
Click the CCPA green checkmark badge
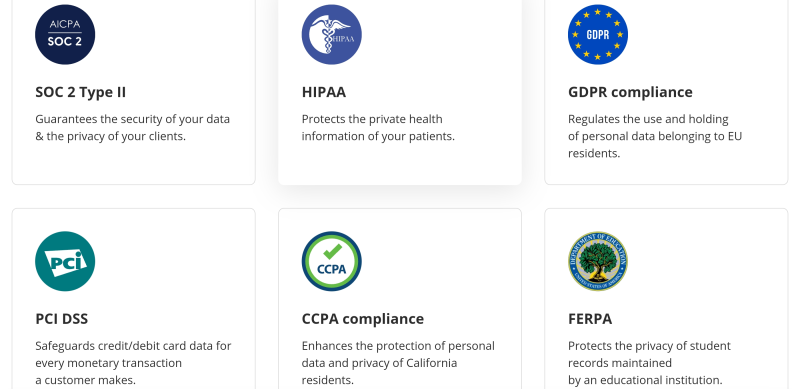click(332, 261)
